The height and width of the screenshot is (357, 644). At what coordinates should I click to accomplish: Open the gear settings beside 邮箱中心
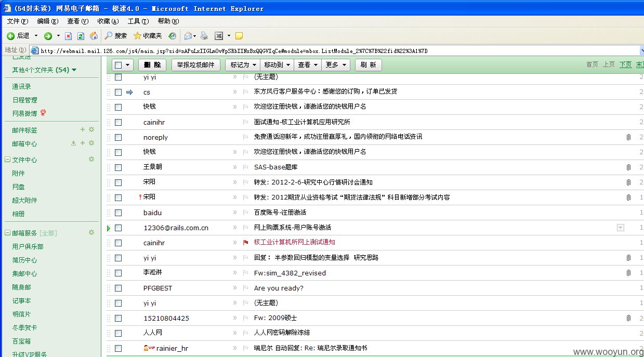coord(91,143)
